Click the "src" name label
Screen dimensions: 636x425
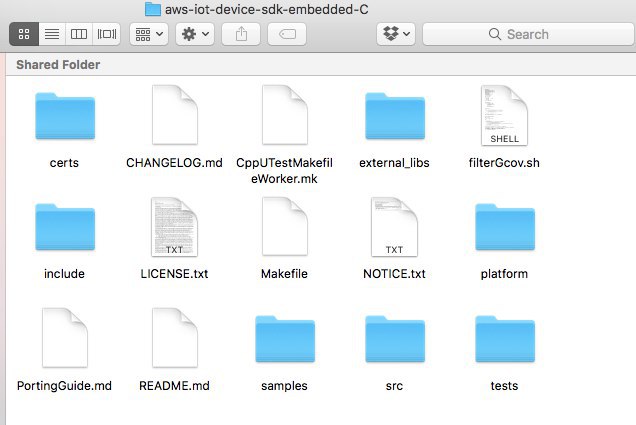(394, 386)
